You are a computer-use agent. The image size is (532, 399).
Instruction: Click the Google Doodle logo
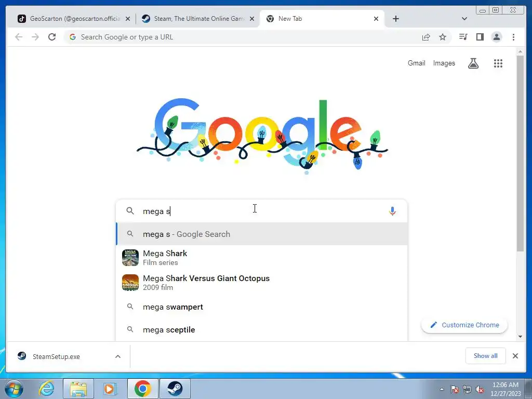coord(262,136)
